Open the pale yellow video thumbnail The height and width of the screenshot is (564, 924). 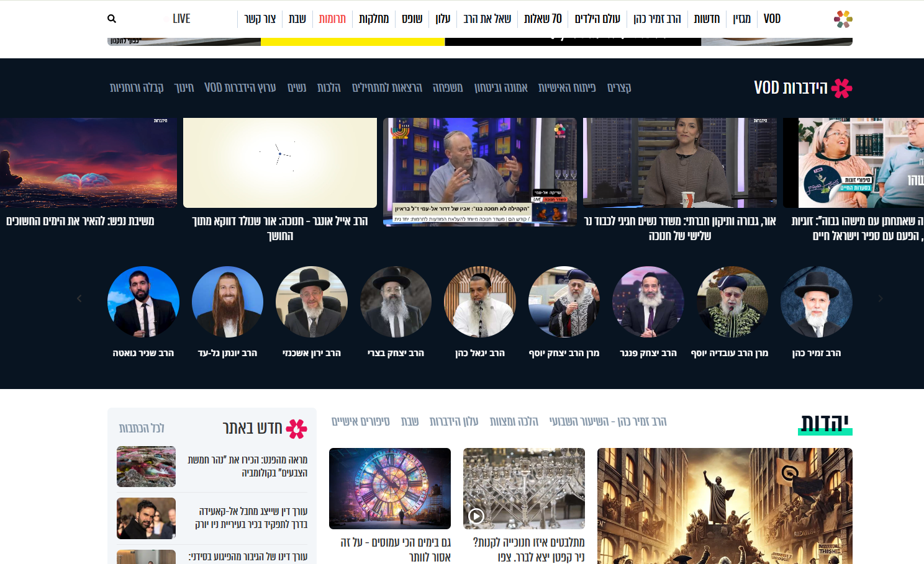[x=280, y=163]
